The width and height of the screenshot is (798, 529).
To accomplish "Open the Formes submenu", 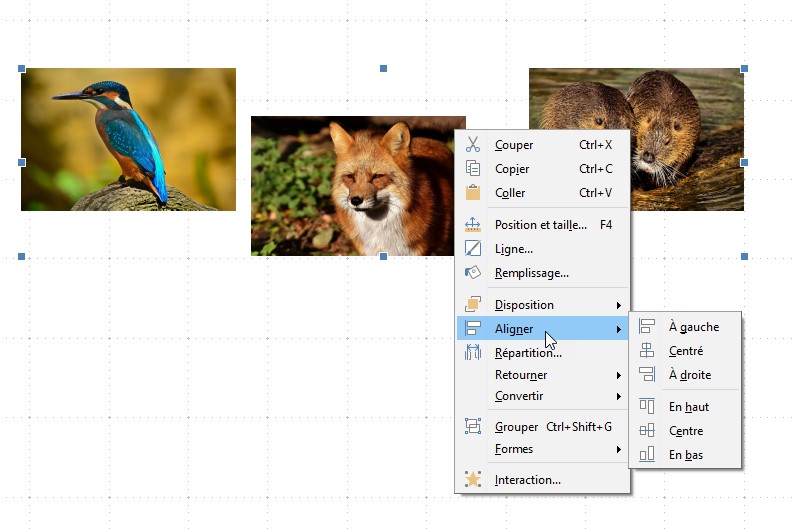I will pos(514,449).
